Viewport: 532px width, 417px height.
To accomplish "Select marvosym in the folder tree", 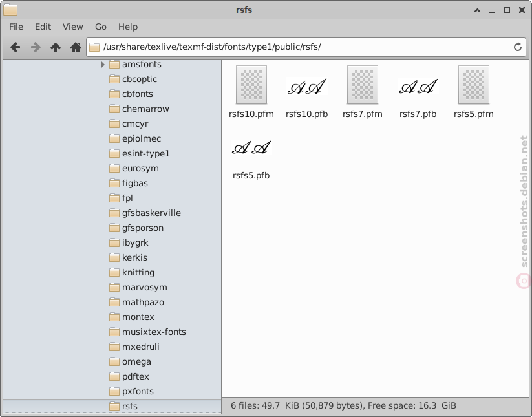I will [x=145, y=288].
